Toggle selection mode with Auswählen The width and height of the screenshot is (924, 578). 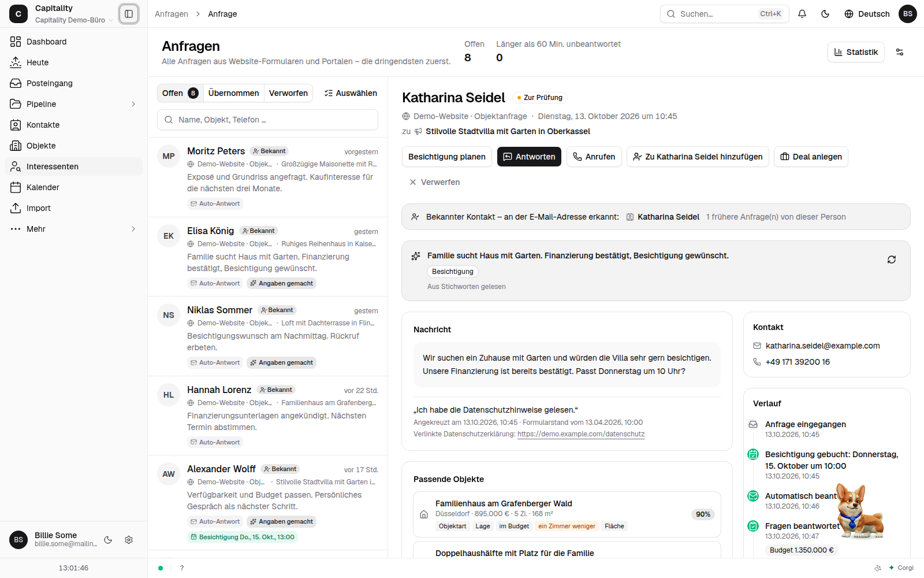(351, 93)
